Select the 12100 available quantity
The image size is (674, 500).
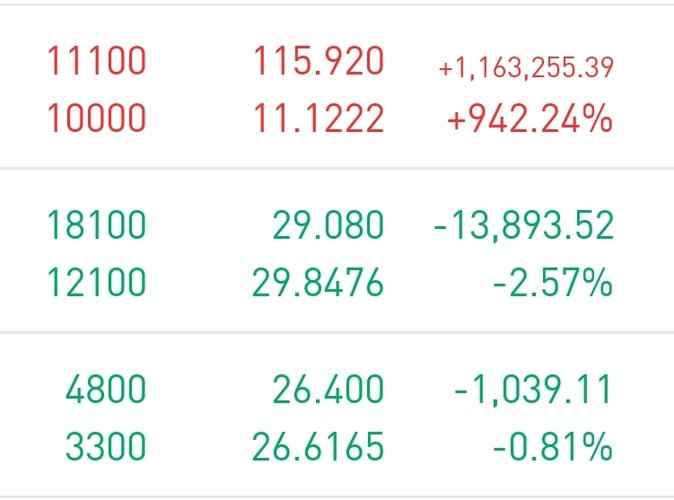click(97, 282)
